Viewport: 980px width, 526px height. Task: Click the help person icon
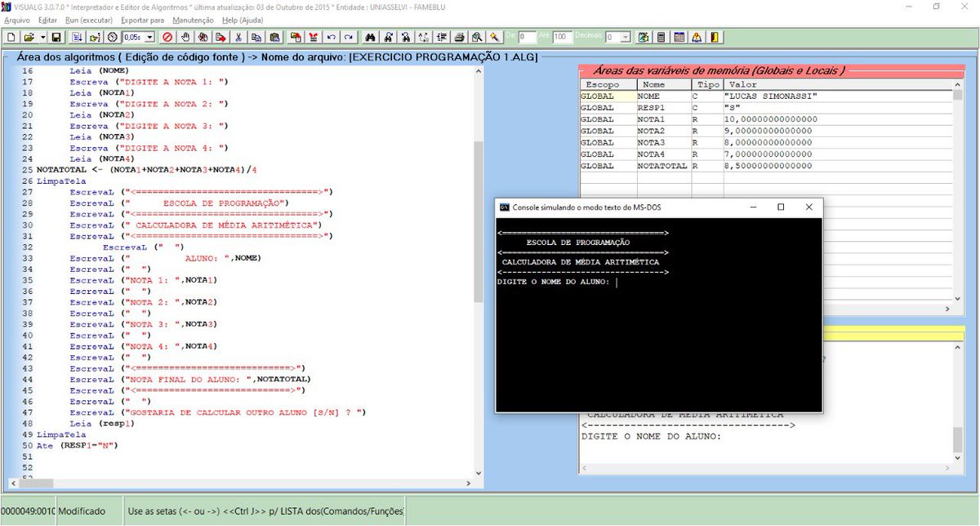697,37
